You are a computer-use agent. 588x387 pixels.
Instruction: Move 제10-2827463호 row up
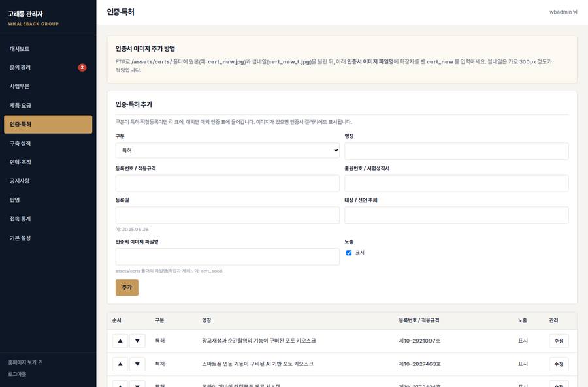click(x=120, y=364)
